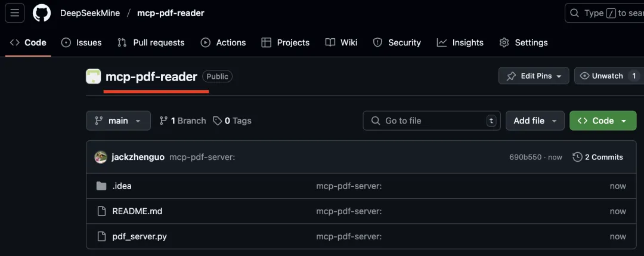644x256 pixels.
Task: Switch to the Pull requests tab
Action: [x=151, y=43]
